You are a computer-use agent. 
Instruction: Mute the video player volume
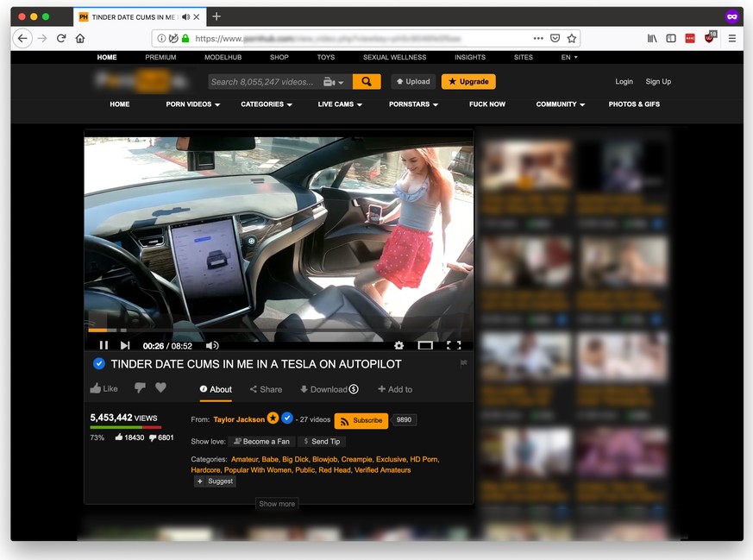coord(212,345)
